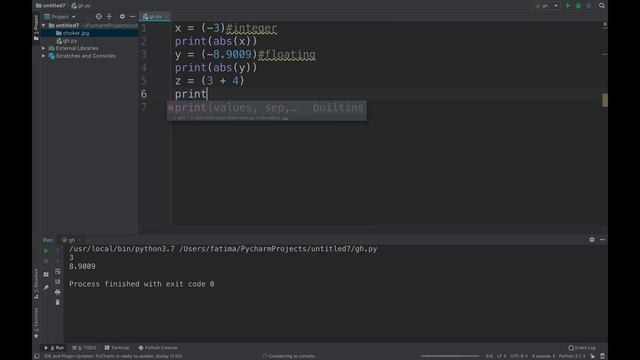
Task: Click the #floating comment on line 3
Action: [287, 54]
